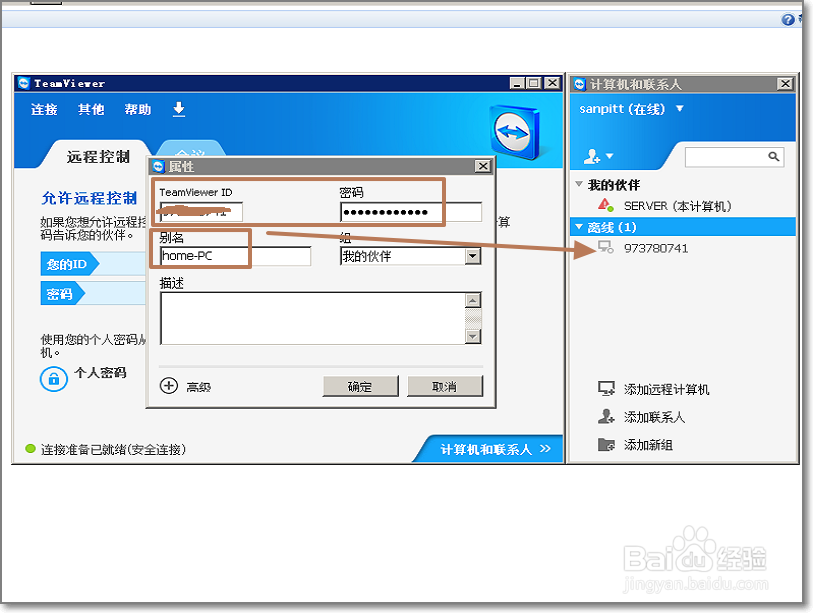Screen dimensions: 813x613
Task: Click the 确定 button in the properties dialog
Action: [359, 385]
